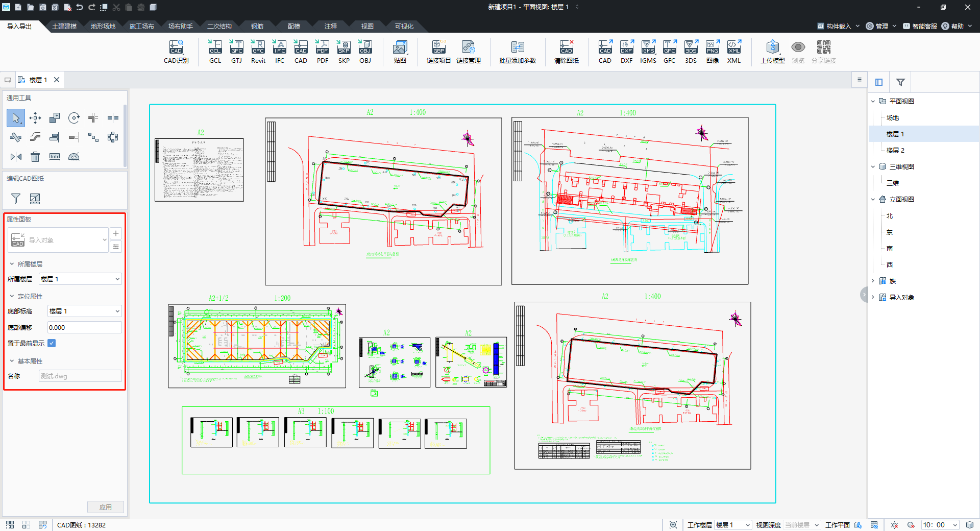This screenshot has width=980, height=531.
Task: Open the 底部标高 dropdown
Action: pos(85,311)
